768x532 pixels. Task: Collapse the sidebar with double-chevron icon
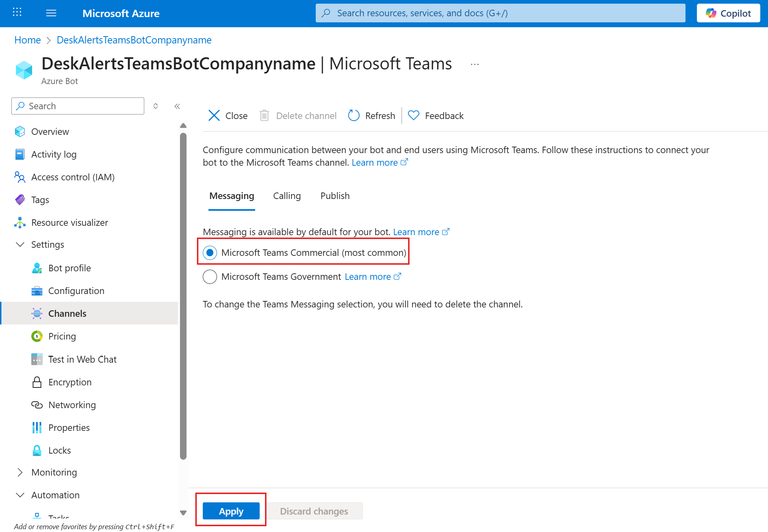pos(177,106)
